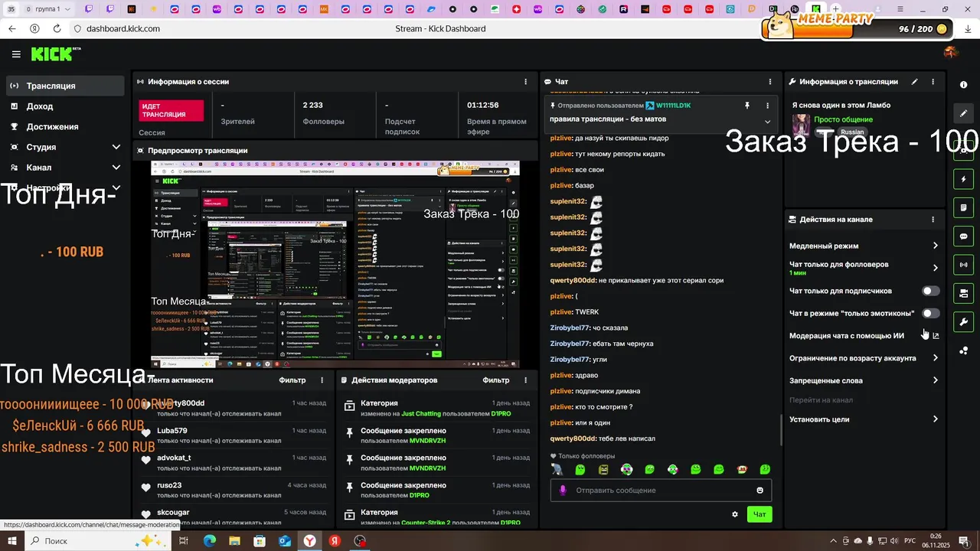The image size is (980, 551).
Task: Click the green Чат send button
Action: tap(759, 514)
